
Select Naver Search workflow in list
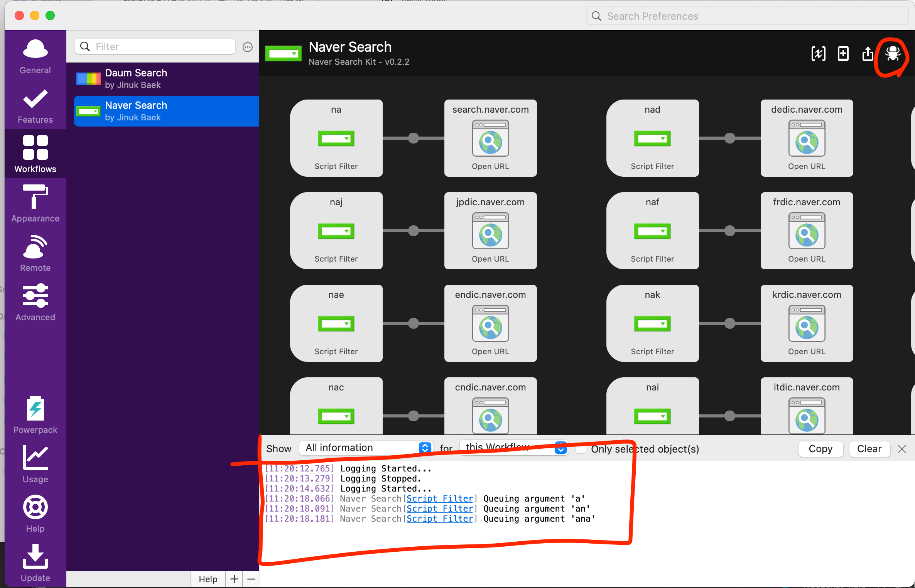(x=167, y=111)
